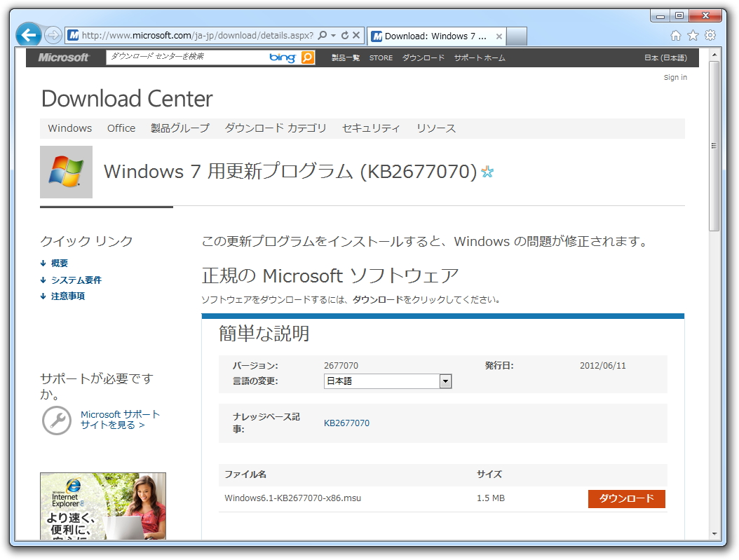Open browser settings via the gear icon
The image size is (739, 560).
[710, 34]
